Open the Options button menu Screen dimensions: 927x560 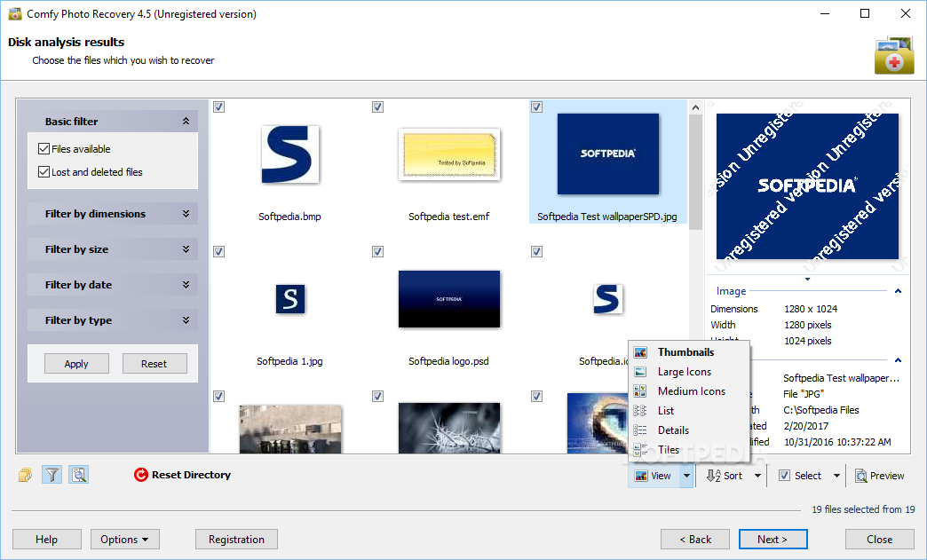pos(124,540)
